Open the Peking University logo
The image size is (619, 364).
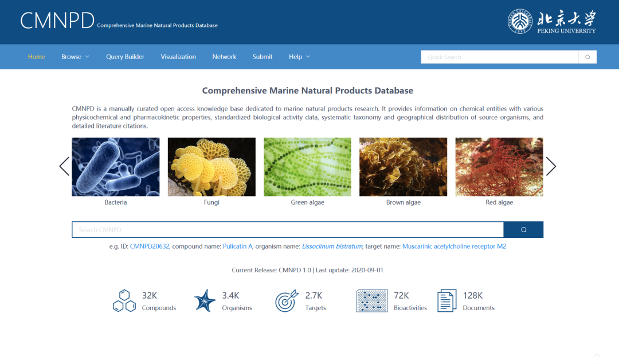click(551, 21)
